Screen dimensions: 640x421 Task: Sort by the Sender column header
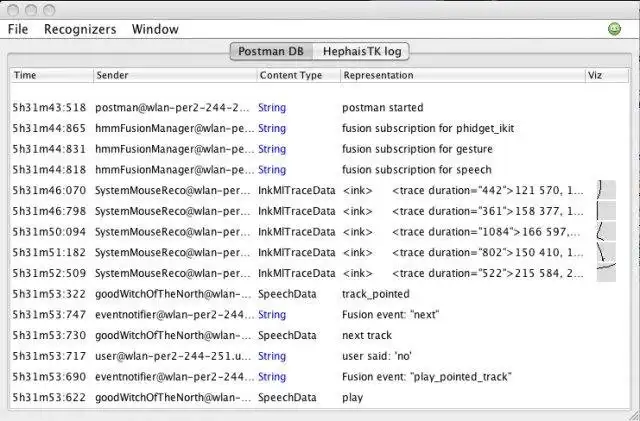[x=175, y=75]
